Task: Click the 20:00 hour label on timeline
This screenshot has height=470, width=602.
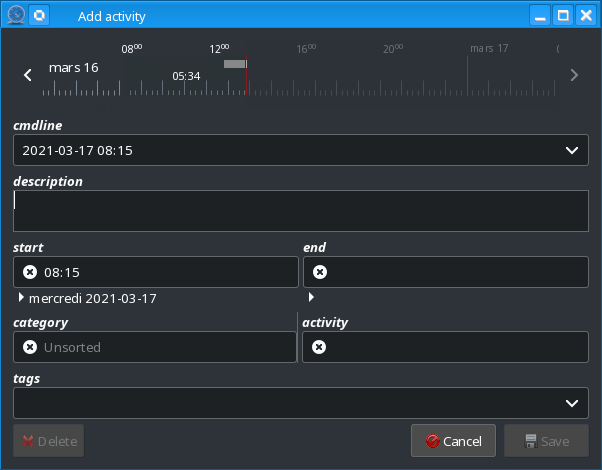Action: 393,48
